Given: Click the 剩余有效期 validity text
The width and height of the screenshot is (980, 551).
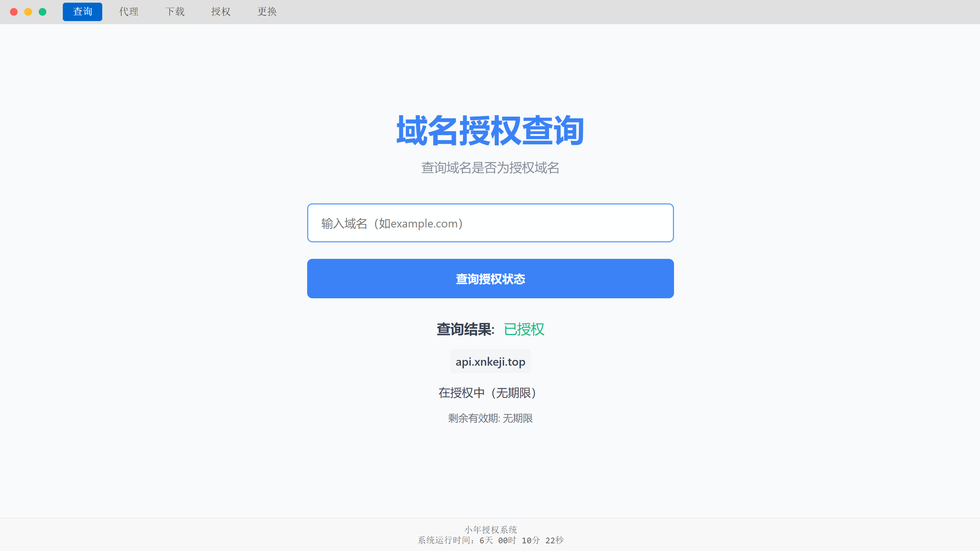Looking at the screenshot, I should pos(489,418).
